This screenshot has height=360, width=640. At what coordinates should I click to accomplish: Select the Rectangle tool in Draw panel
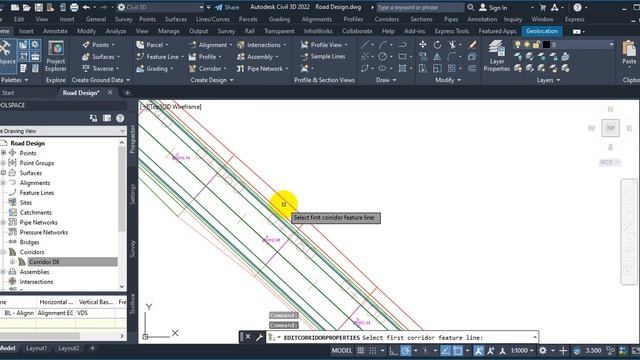click(402, 56)
